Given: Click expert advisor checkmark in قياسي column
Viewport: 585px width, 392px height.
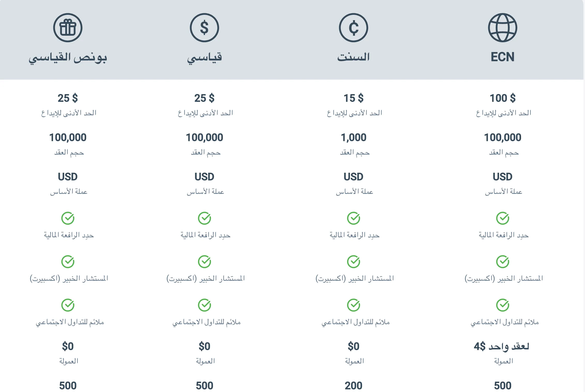Looking at the screenshot, I should 204,262.
